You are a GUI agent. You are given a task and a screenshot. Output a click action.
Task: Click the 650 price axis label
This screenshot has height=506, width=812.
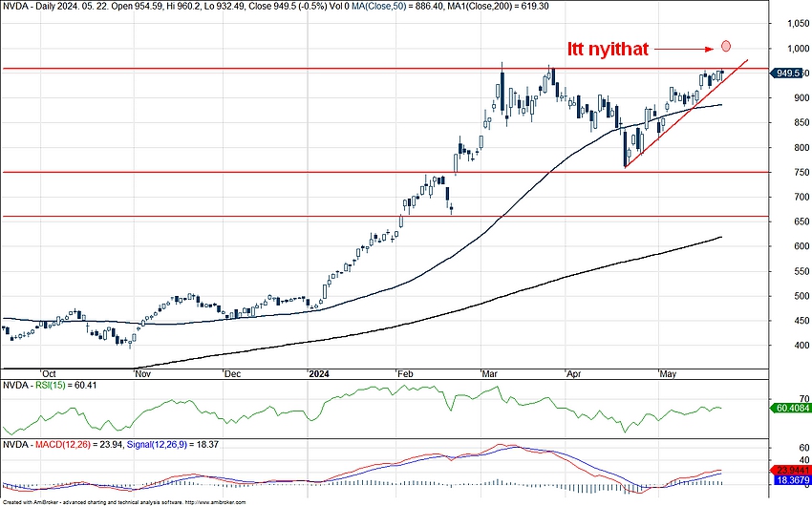point(802,221)
